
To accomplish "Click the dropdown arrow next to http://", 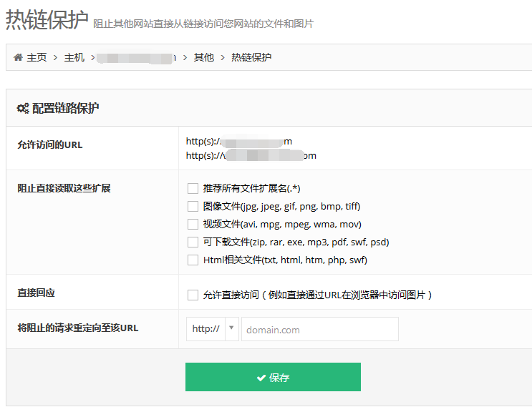I will 231,328.
